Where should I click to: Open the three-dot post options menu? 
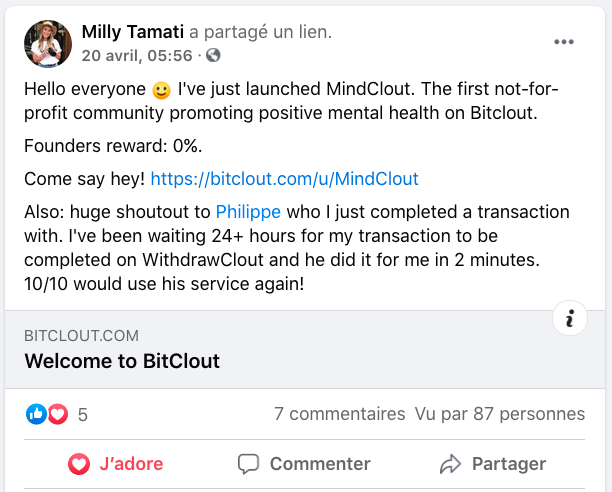pos(564,42)
